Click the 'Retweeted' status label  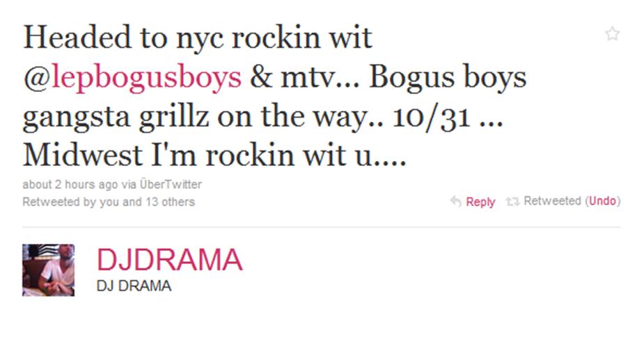coord(552,201)
